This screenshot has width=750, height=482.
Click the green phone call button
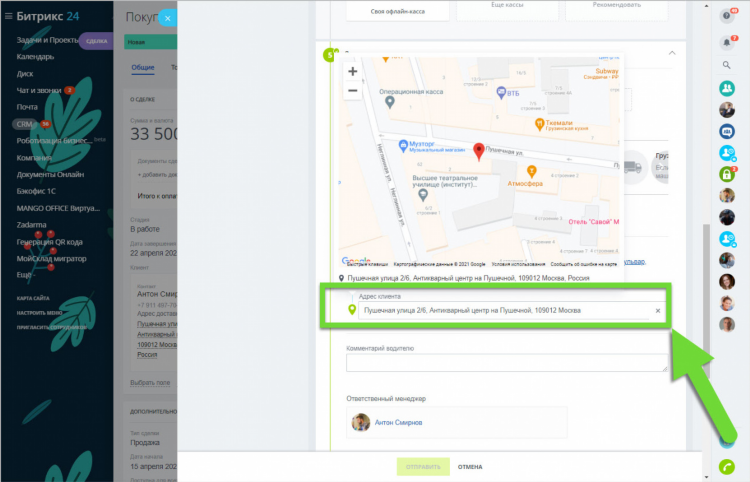pos(727,467)
